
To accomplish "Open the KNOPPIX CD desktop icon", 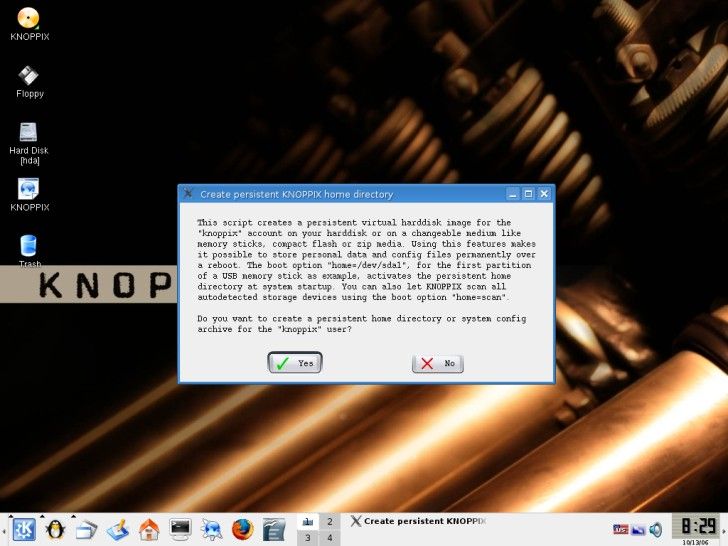I will [29, 25].
